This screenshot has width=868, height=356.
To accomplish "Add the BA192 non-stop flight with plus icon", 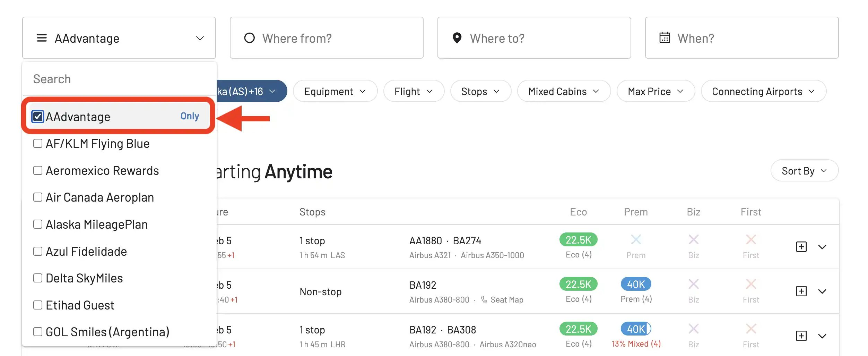I will [x=801, y=291].
